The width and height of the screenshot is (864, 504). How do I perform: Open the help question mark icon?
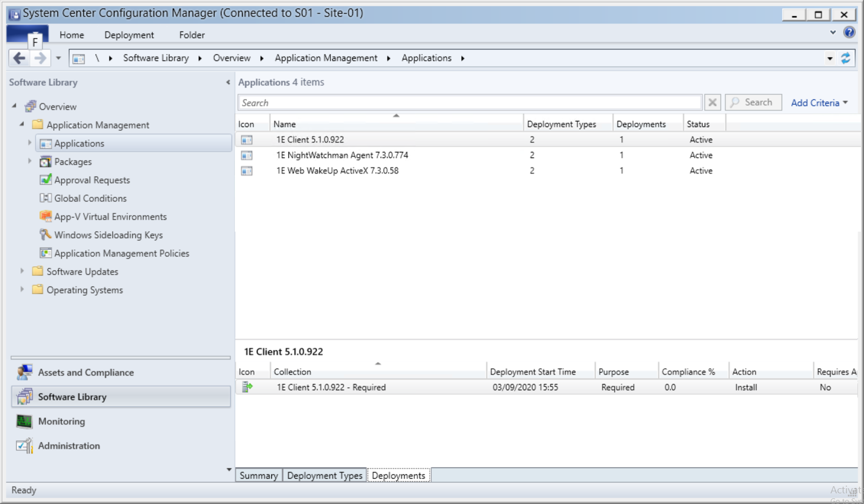849,33
